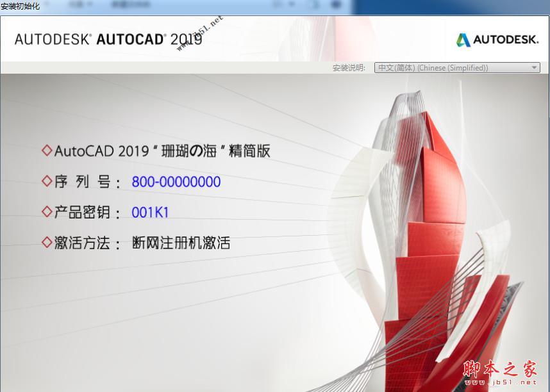Click the dropdown arrow next to Chinese Simplified
The height and width of the screenshot is (392, 550).
point(534,67)
